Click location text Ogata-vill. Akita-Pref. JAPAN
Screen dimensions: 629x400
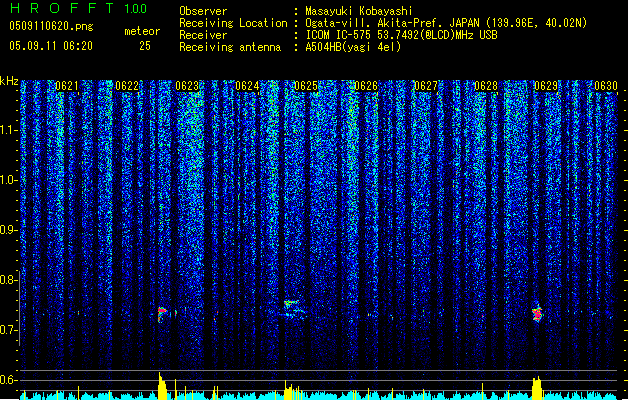(x=392, y=23)
